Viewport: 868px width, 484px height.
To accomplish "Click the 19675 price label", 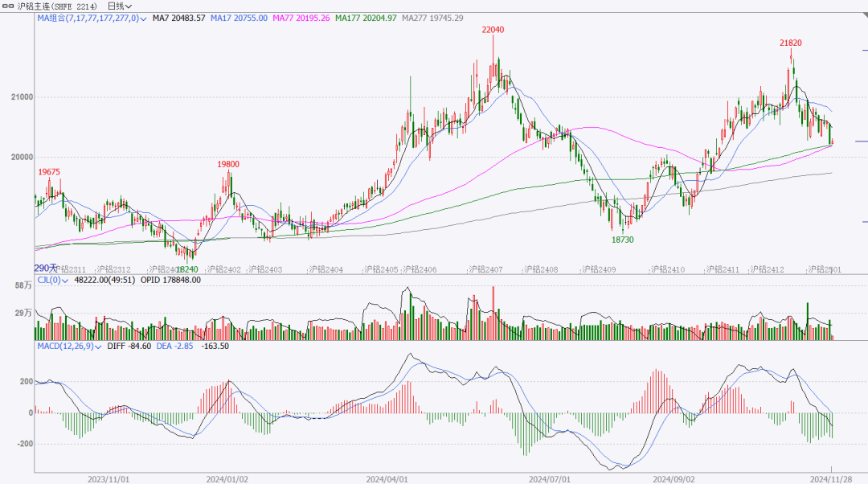I will point(49,172).
